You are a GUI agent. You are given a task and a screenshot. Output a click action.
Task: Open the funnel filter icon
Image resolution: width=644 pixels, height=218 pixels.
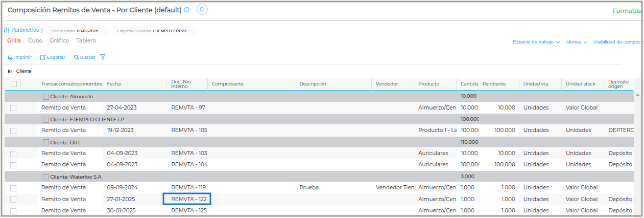click(x=103, y=57)
